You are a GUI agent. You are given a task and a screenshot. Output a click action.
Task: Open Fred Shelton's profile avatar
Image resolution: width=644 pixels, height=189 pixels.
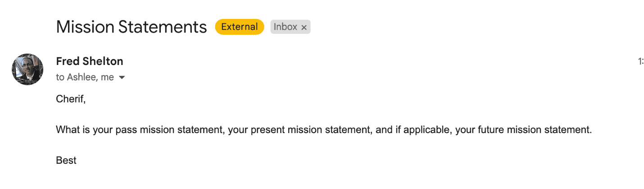click(x=27, y=69)
